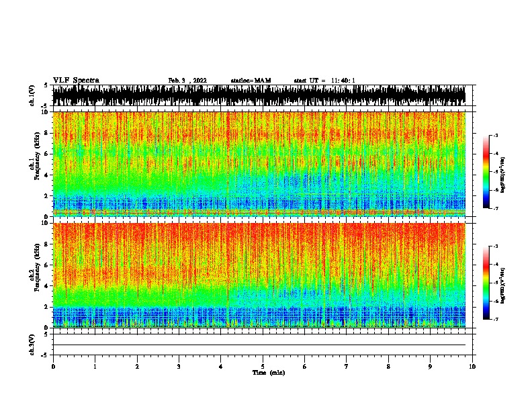Screen dimensions: 532x411
Task: Click time axis tick label "3"
Action: 179,367
